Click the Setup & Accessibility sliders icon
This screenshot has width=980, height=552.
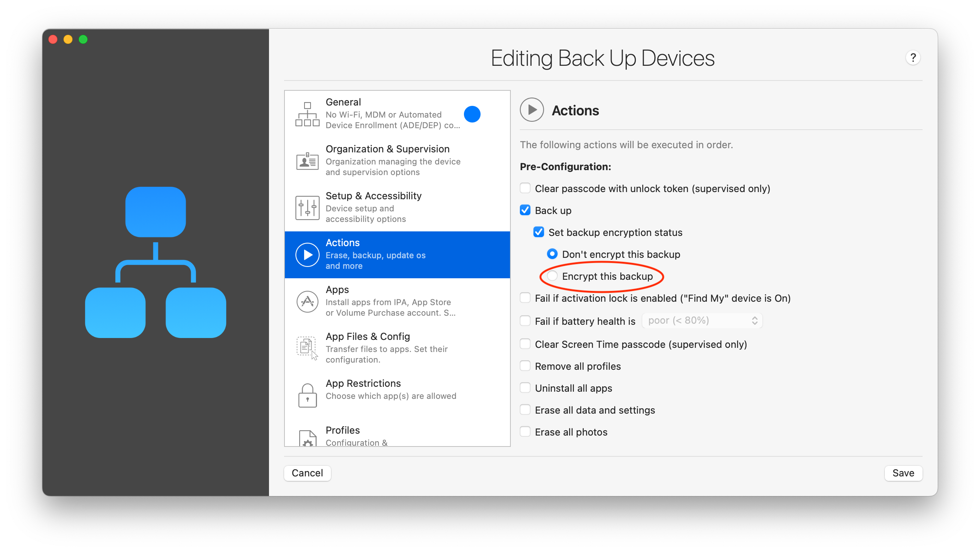coord(307,208)
